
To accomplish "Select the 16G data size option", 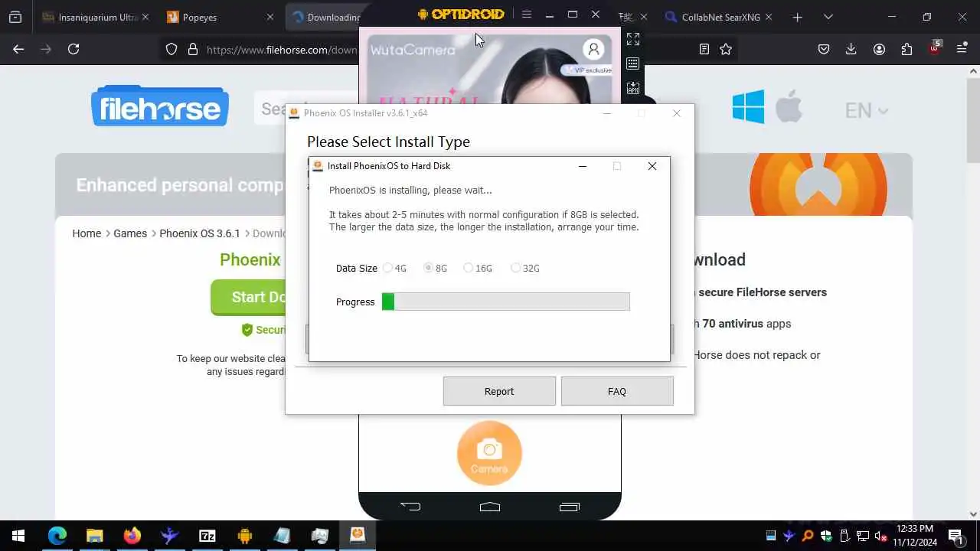I will pyautogui.click(x=478, y=268).
